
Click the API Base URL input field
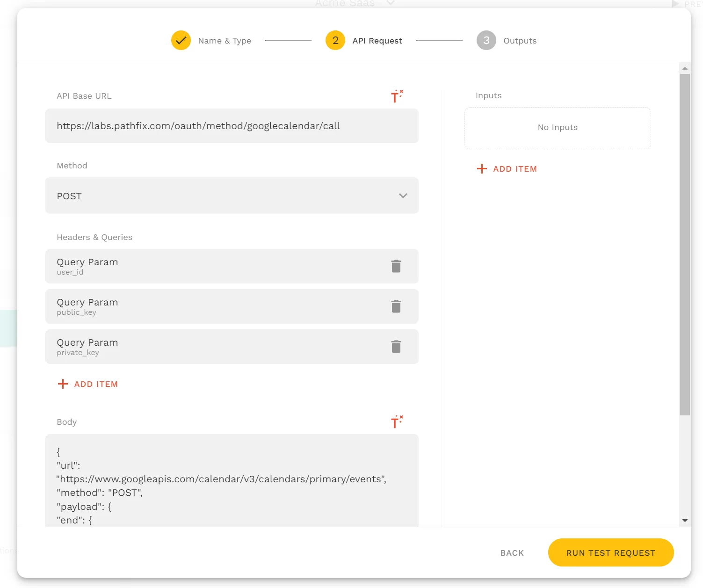pyautogui.click(x=232, y=126)
